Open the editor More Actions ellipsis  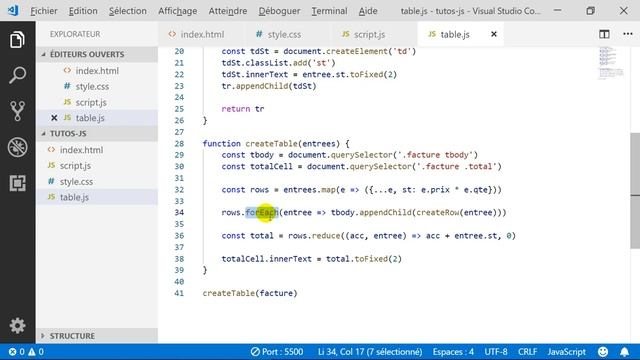tap(628, 34)
